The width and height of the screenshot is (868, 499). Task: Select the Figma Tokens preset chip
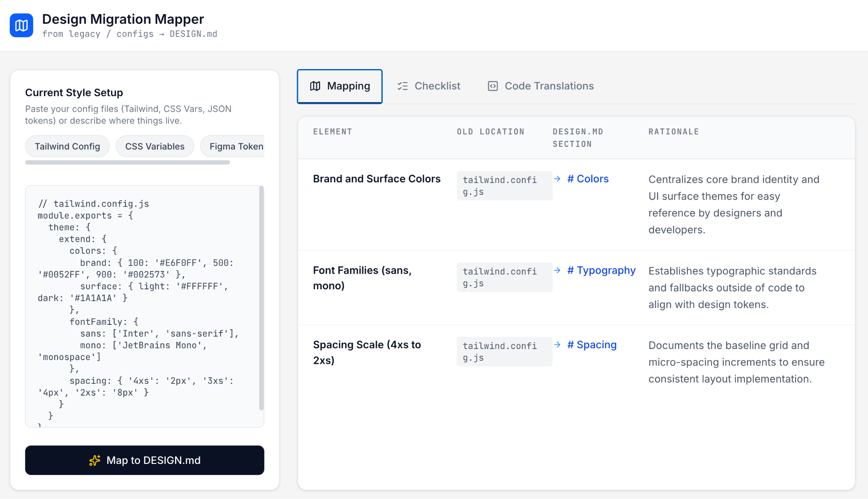(232, 146)
